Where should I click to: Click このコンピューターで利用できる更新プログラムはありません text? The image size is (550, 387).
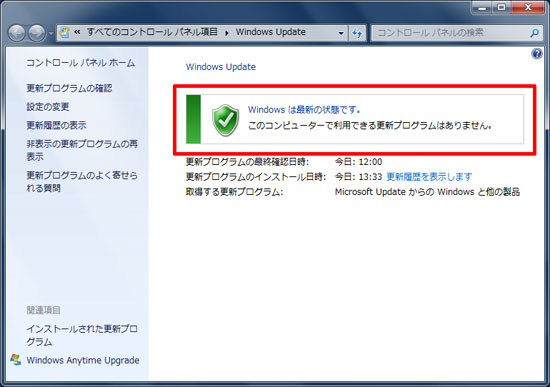[370, 125]
